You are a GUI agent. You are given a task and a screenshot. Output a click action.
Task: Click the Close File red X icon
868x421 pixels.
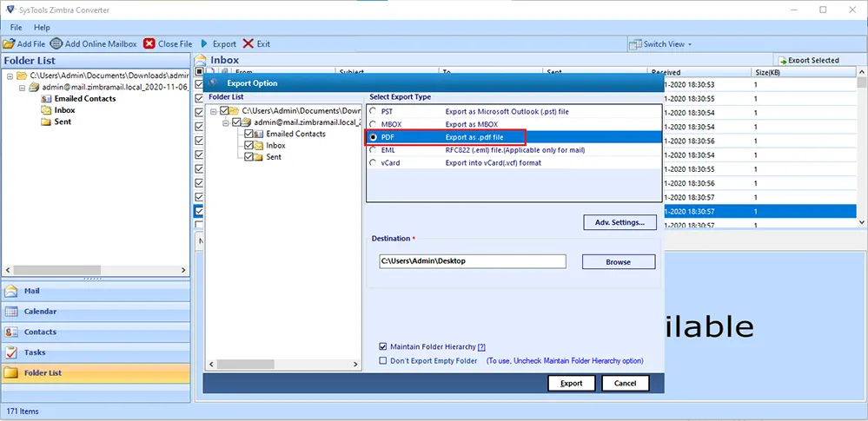149,43
